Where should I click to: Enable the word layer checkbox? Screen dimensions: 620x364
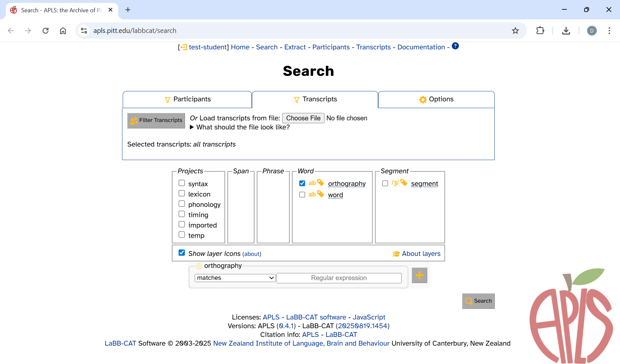pyautogui.click(x=302, y=195)
